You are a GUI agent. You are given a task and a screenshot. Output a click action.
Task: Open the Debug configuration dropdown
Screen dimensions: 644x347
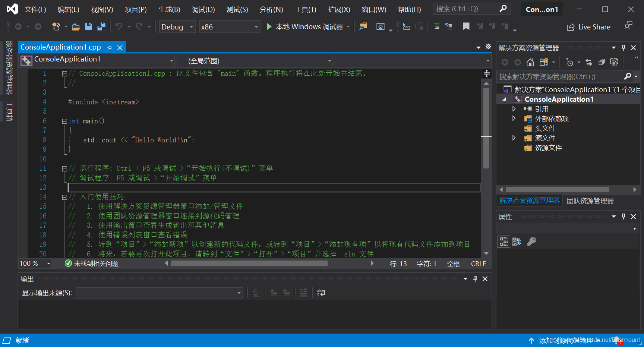click(x=177, y=27)
